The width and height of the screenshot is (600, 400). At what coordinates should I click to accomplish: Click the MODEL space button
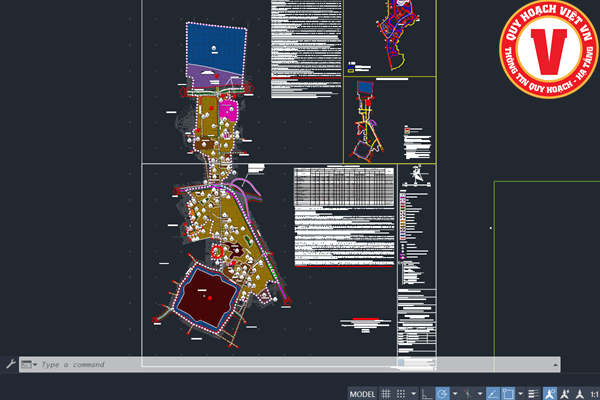tap(362, 394)
